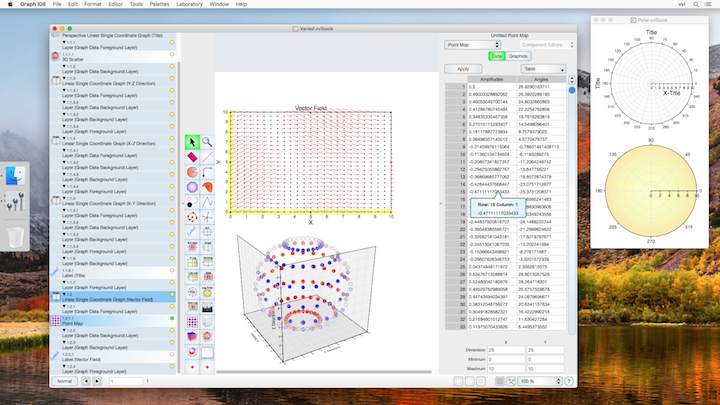Click the blue table scrollbar knob
Viewport: 720px width, 405px height.
(x=572, y=90)
